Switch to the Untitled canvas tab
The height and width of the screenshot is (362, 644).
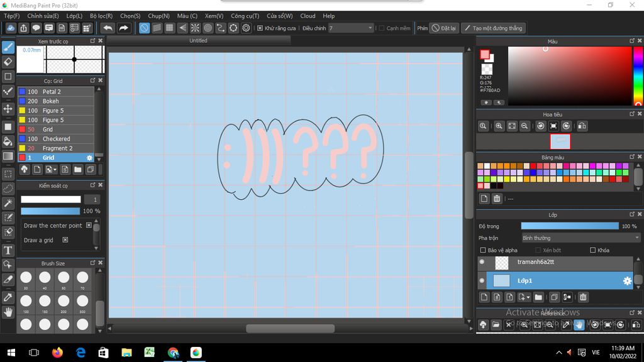tap(198, 41)
